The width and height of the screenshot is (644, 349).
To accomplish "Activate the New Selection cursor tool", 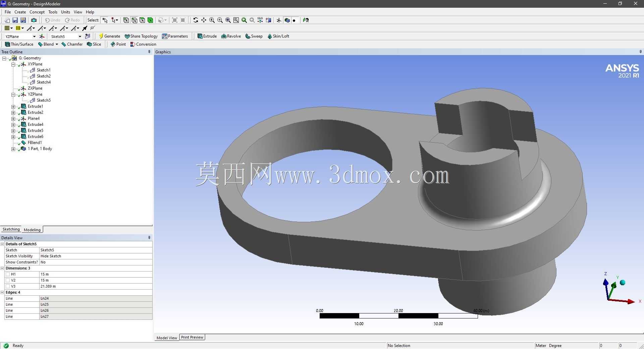I will point(105,20).
